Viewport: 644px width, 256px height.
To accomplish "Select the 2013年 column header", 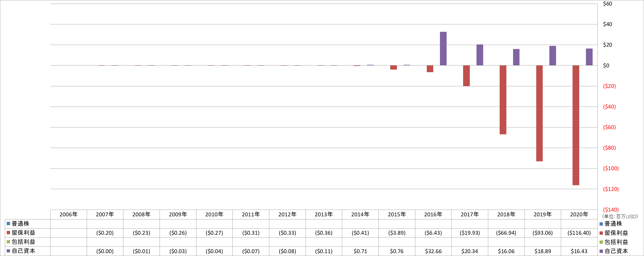I will [x=324, y=214].
